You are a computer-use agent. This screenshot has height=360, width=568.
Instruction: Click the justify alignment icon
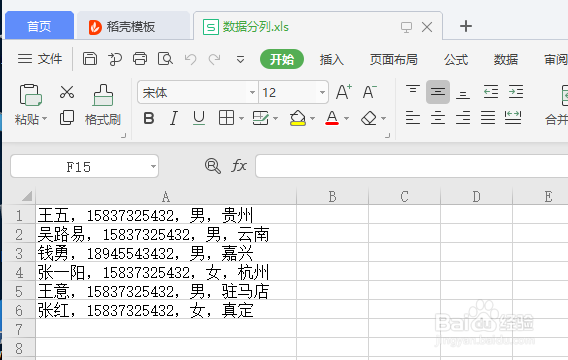(488, 118)
